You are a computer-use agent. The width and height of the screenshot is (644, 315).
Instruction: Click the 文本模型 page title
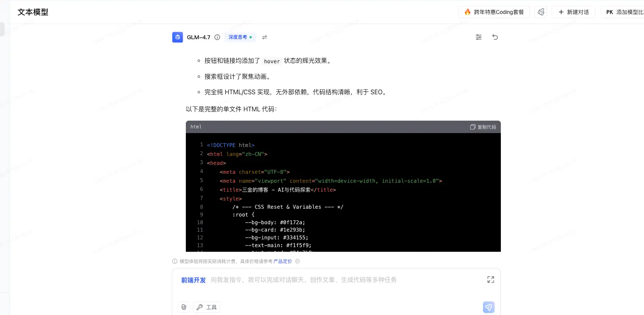click(x=33, y=12)
